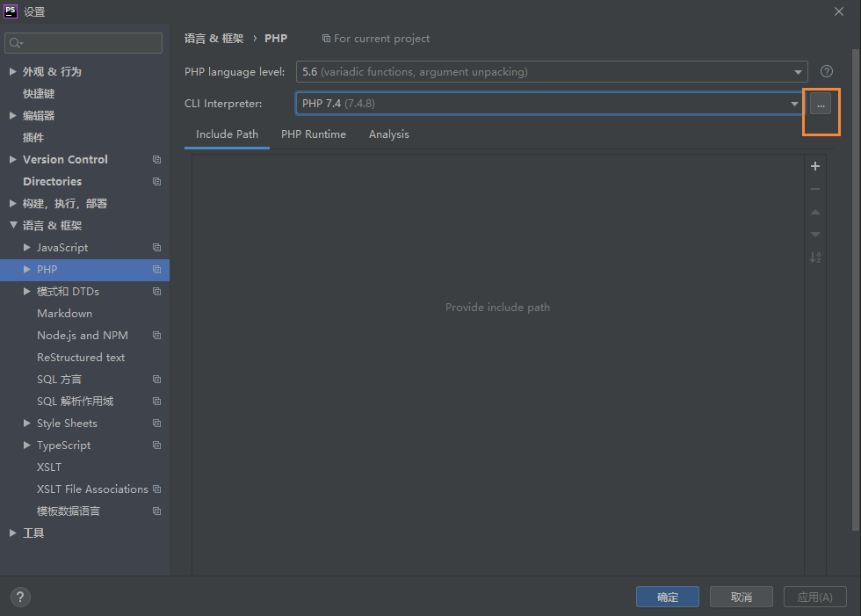
Task: Click project-level icon beside SQL 方言
Action: pyautogui.click(x=156, y=380)
